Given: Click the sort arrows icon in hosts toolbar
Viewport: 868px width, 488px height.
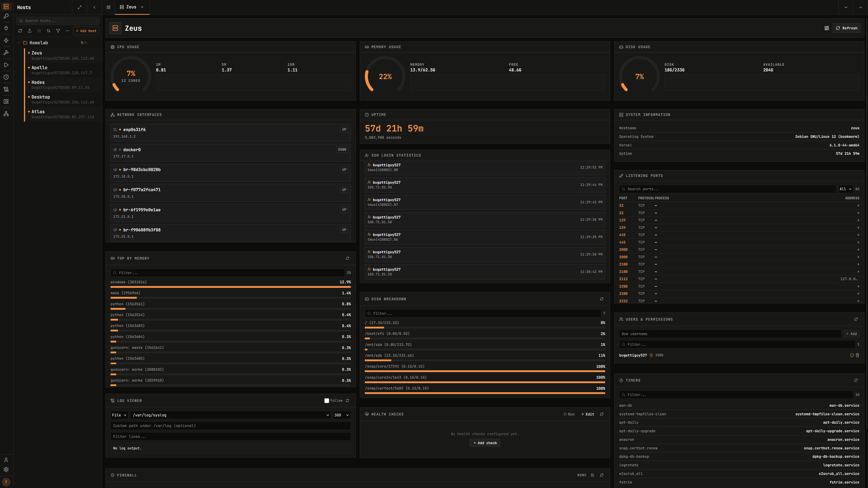Looking at the screenshot, I should tap(49, 31).
